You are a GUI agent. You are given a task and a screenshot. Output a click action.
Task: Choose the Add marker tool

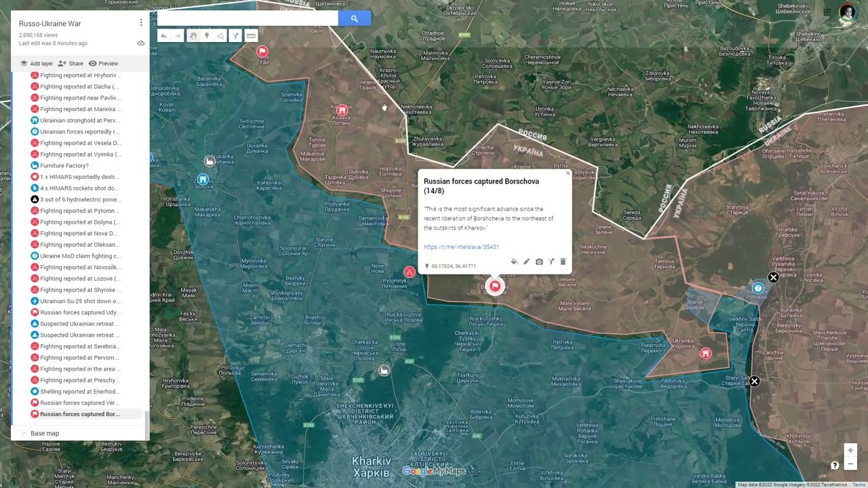click(207, 36)
